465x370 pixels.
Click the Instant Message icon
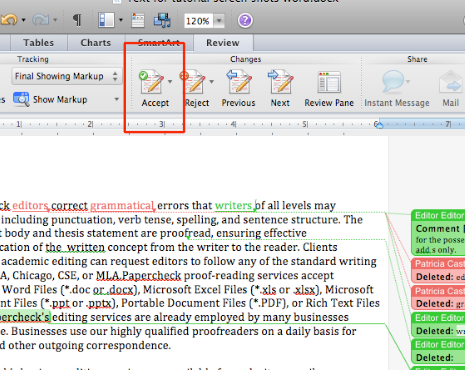point(393,82)
